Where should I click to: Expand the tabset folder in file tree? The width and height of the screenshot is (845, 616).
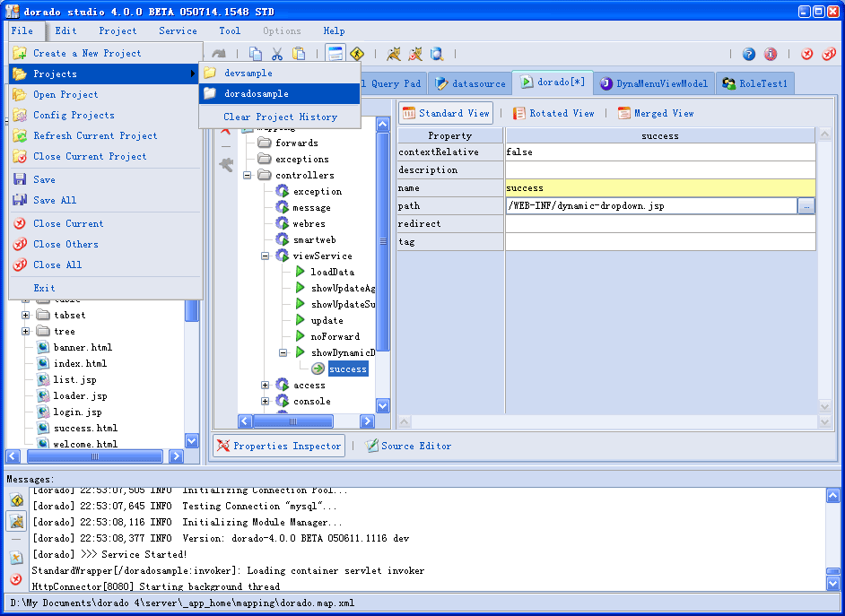pyautogui.click(x=25, y=315)
